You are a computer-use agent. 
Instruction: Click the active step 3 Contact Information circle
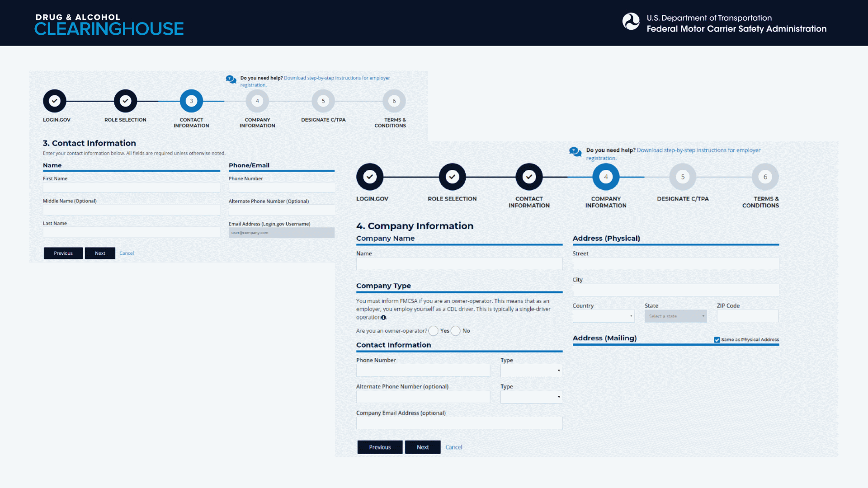pyautogui.click(x=191, y=101)
